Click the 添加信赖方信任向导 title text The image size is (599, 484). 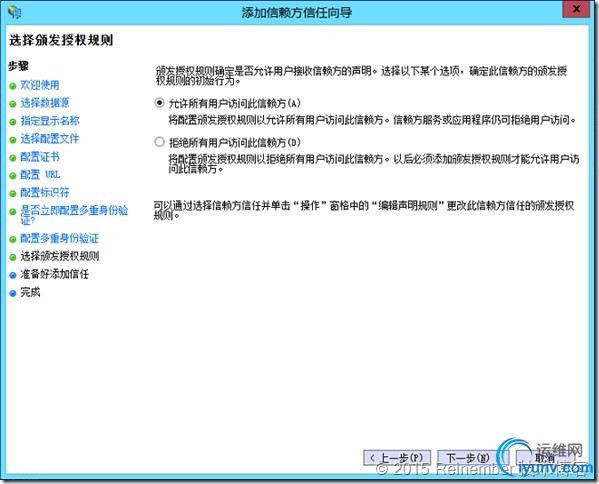pyautogui.click(x=296, y=12)
